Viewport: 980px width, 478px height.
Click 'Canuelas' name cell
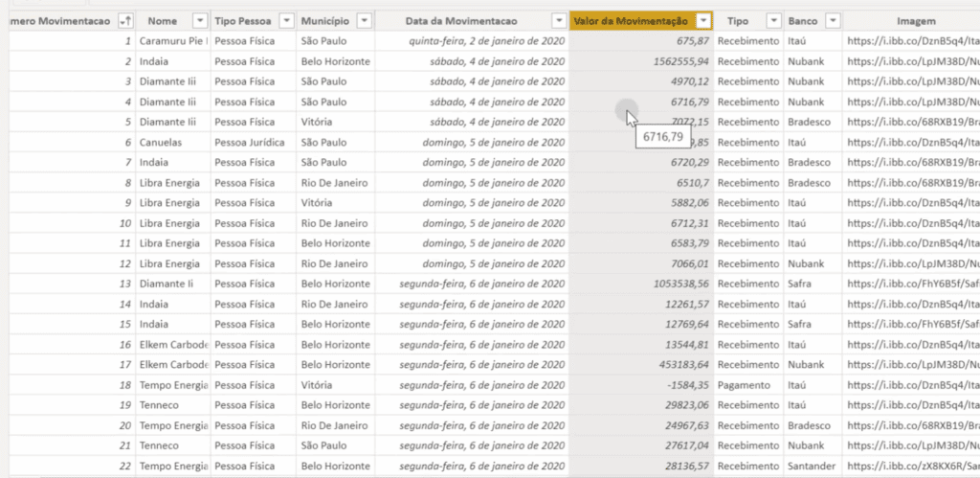coord(173,142)
